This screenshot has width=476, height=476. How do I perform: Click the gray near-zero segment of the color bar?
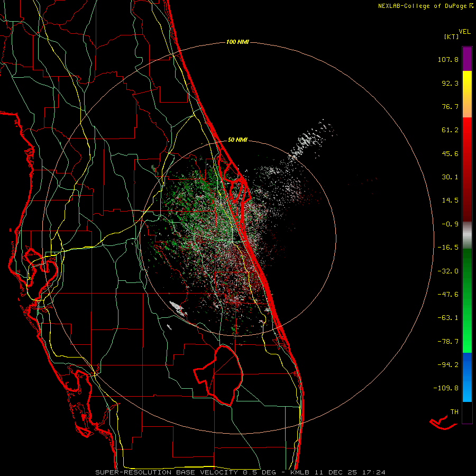pyautogui.click(x=467, y=235)
